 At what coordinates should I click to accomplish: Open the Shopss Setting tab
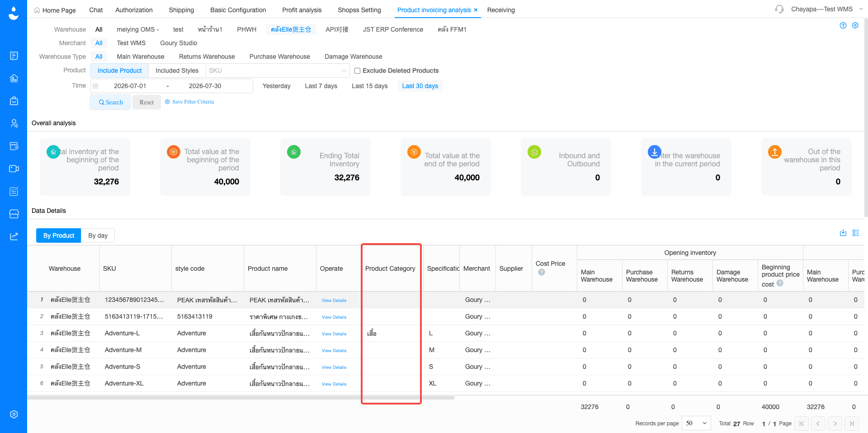coord(359,10)
